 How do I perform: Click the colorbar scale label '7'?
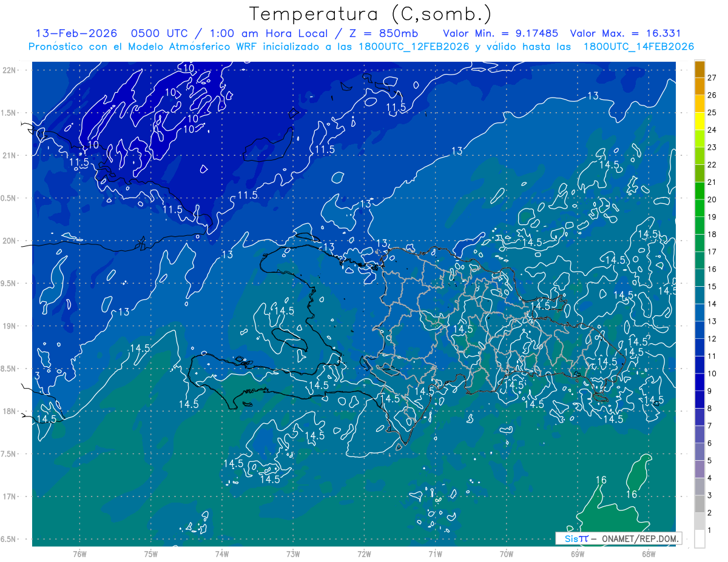[x=710, y=426]
